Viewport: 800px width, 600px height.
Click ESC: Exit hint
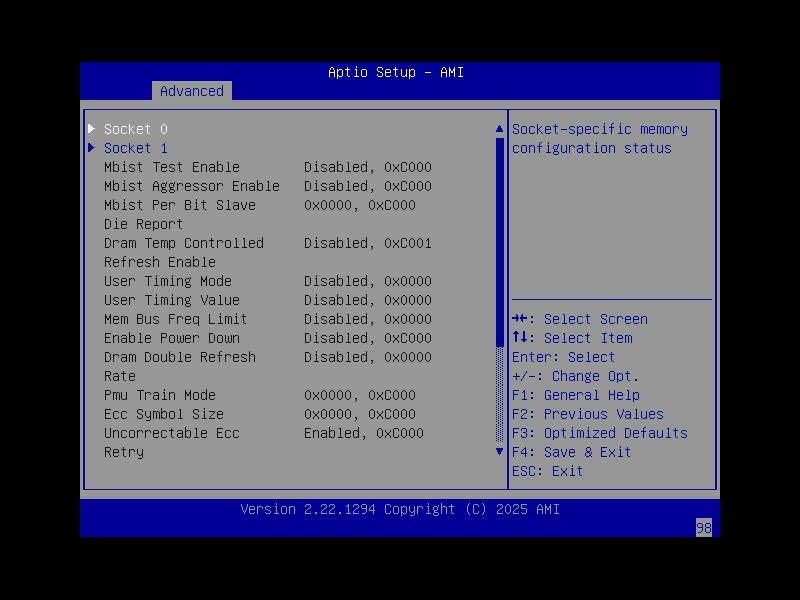coord(547,471)
